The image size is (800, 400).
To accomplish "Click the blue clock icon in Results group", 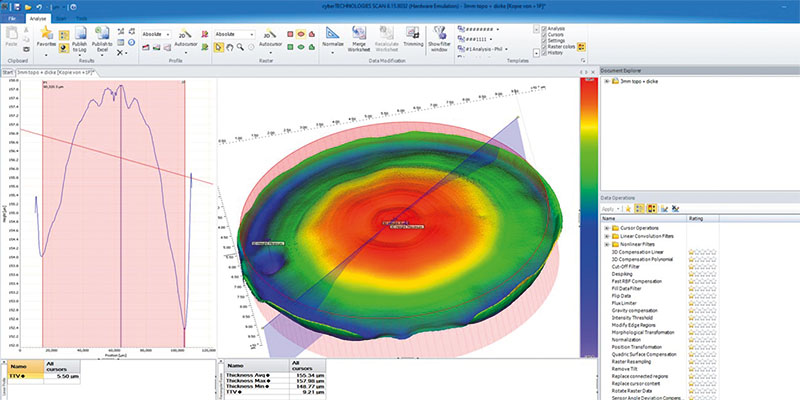I will (132, 42).
